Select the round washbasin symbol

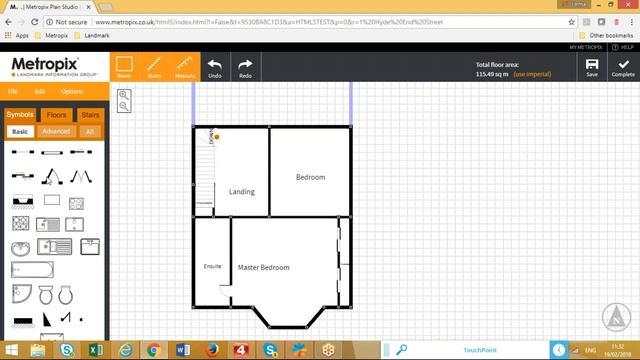[x=20, y=248]
